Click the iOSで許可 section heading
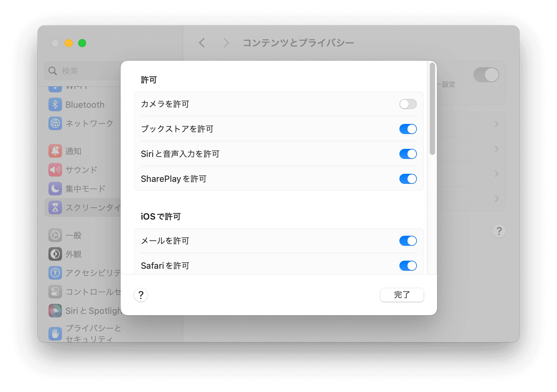 161,217
